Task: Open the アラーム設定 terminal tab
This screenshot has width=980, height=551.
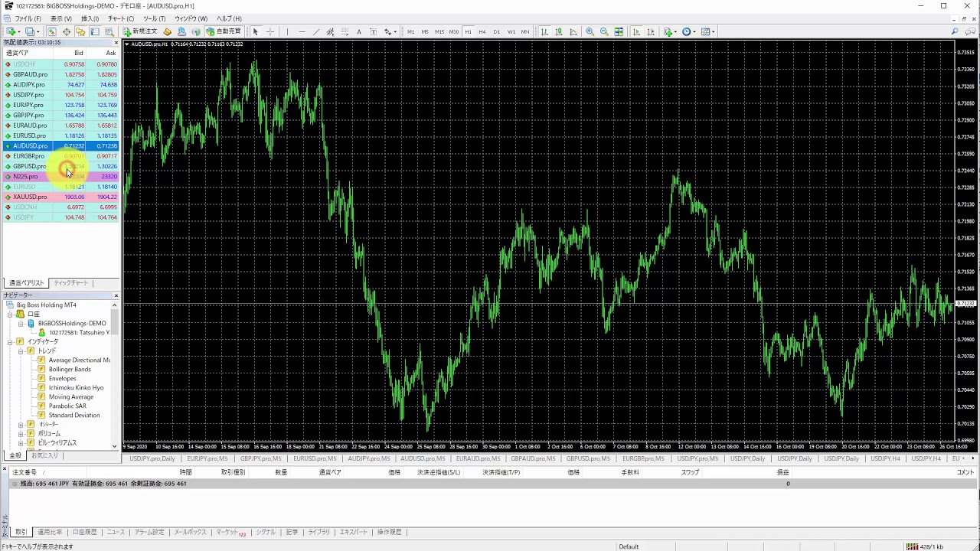Action: click(x=149, y=532)
